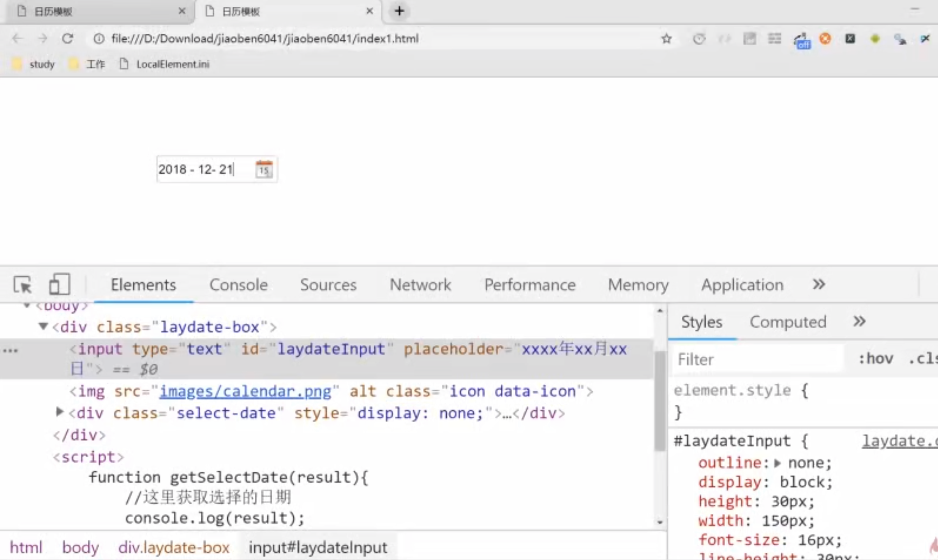Image resolution: width=938 pixels, height=560 pixels.
Task: Click the calendar icon beside date input
Action: [x=264, y=170]
